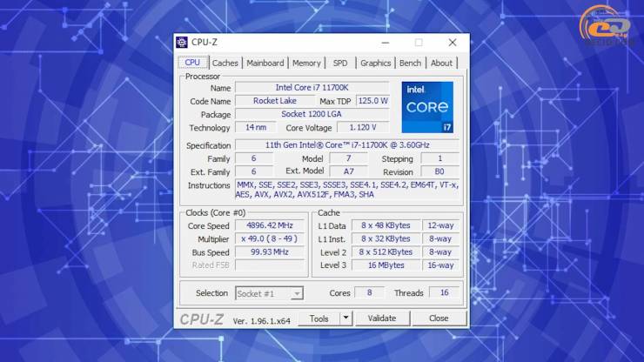Click the Intel Core i7 logo badge
Screen dimensions: 644x362
(427, 107)
